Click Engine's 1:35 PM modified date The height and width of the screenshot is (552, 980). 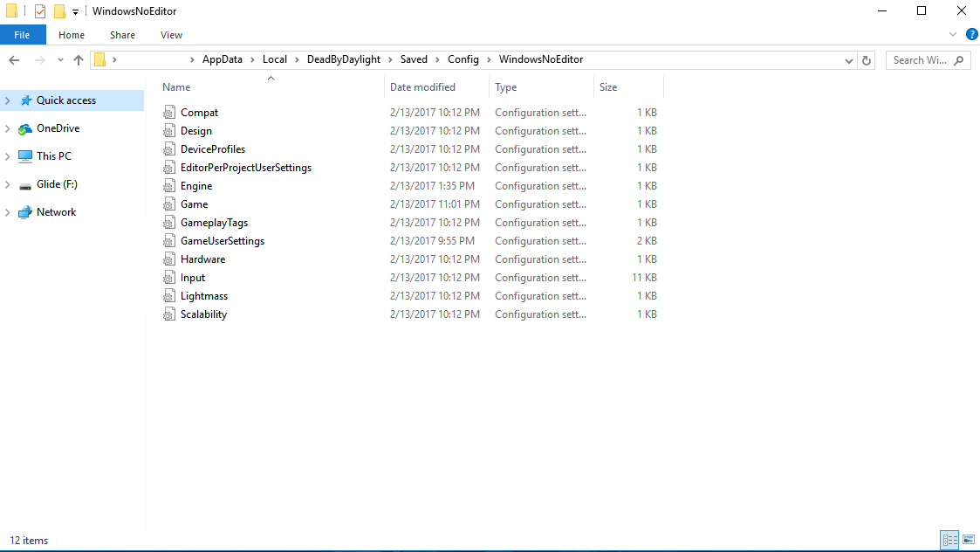432,185
